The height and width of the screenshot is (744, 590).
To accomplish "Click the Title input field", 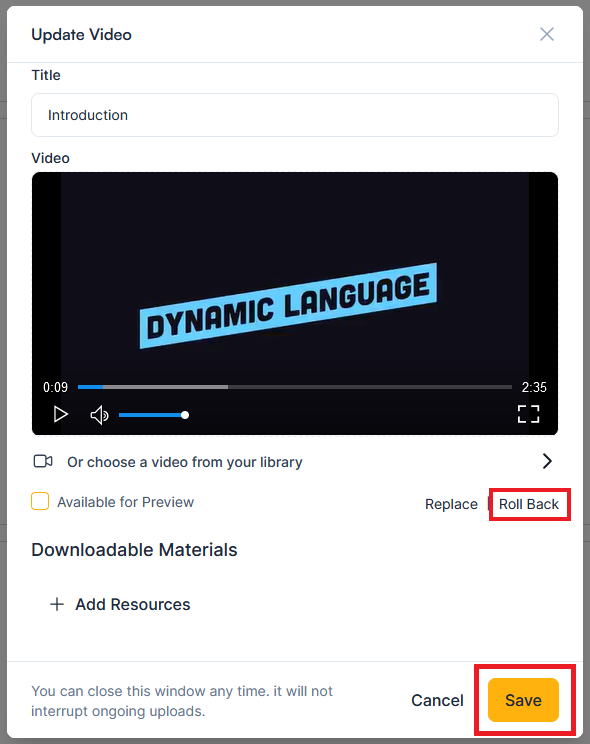I will click(295, 115).
